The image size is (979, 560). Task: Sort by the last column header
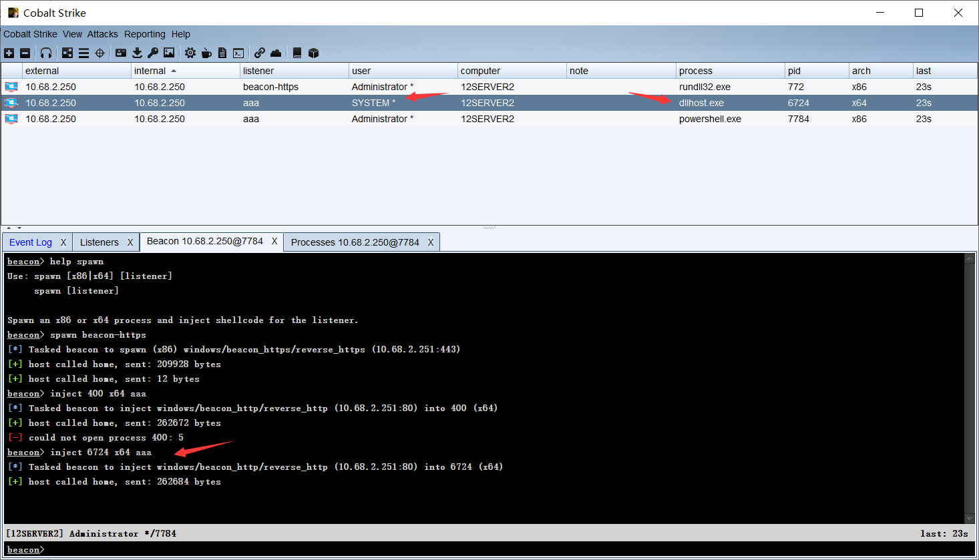(945, 71)
